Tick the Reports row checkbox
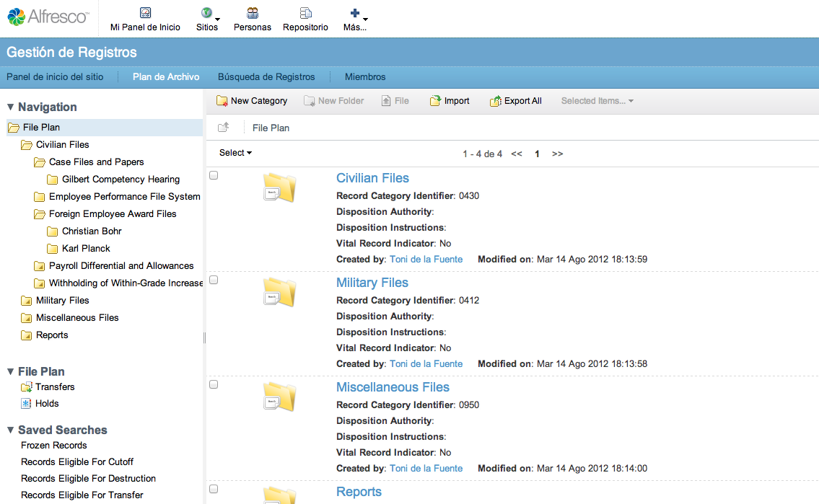This screenshot has width=819, height=504. tap(214, 489)
